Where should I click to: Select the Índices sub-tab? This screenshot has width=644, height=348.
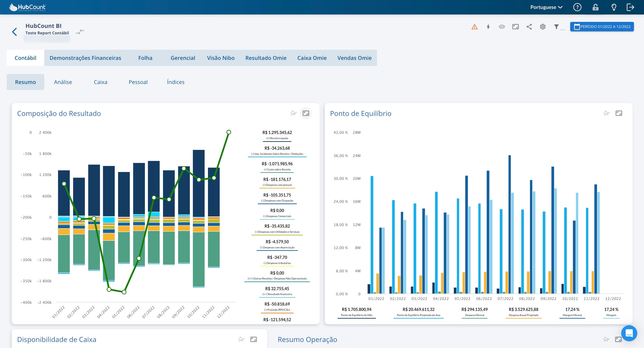click(x=176, y=82)
